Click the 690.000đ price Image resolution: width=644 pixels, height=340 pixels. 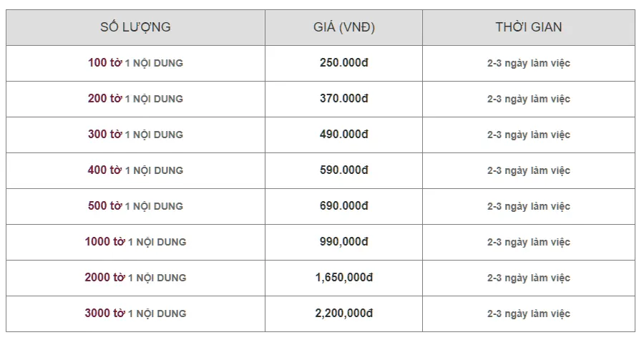coord(343,206)
